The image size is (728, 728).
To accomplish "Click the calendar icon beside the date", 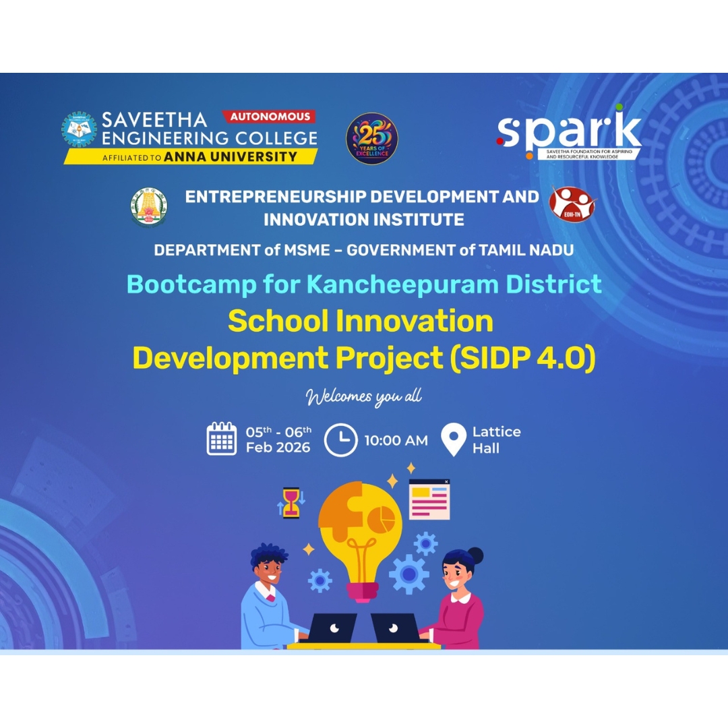I will [222, 439].
